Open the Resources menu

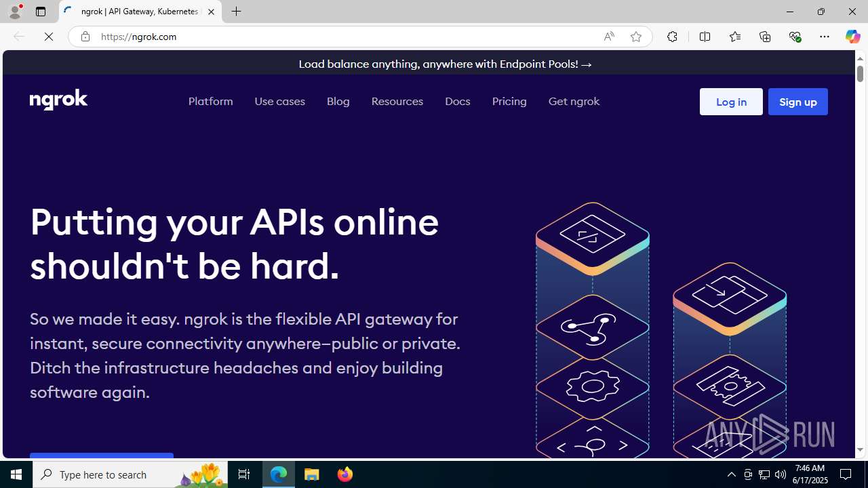coord(397,101)
